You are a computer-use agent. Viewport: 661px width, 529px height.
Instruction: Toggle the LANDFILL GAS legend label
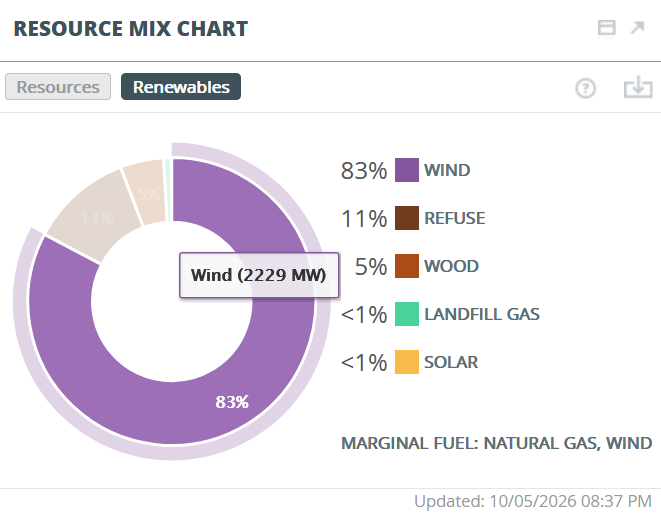click(x=482, y=314)
